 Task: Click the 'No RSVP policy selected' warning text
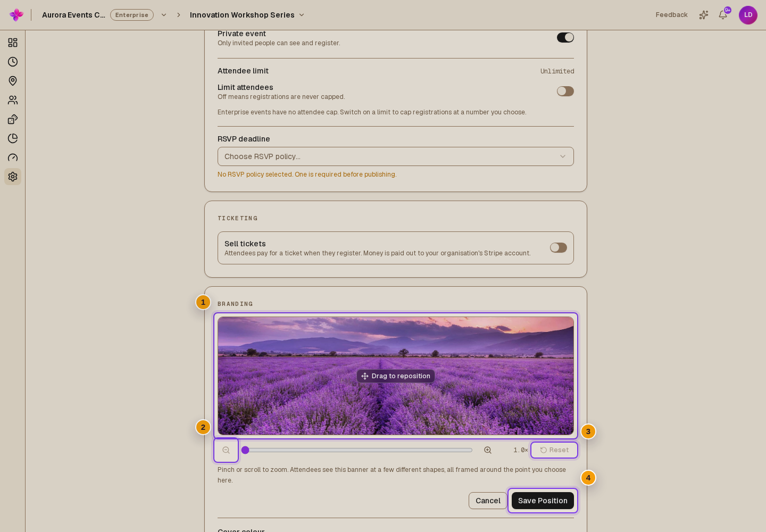307,174
